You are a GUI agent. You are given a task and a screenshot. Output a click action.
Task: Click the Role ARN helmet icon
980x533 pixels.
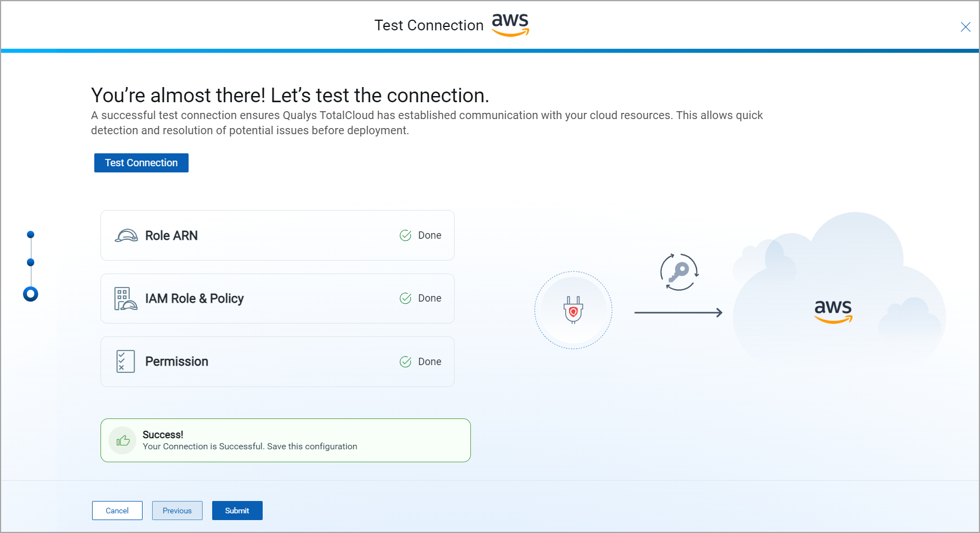tap(126, 235)
